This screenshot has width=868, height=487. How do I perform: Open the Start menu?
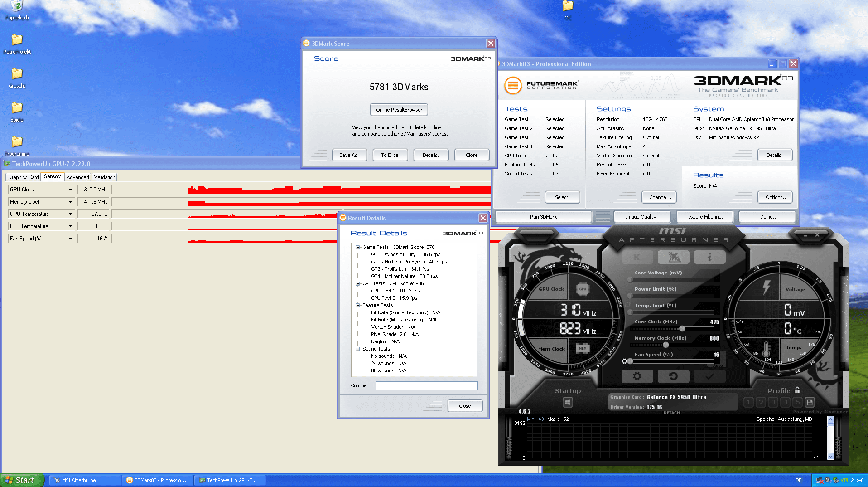(22, 480)
